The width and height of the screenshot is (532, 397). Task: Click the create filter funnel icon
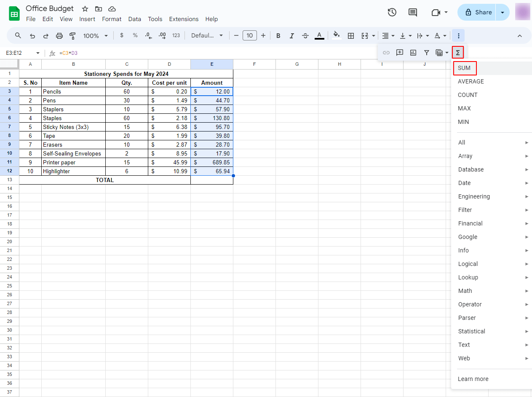[427, 53]
